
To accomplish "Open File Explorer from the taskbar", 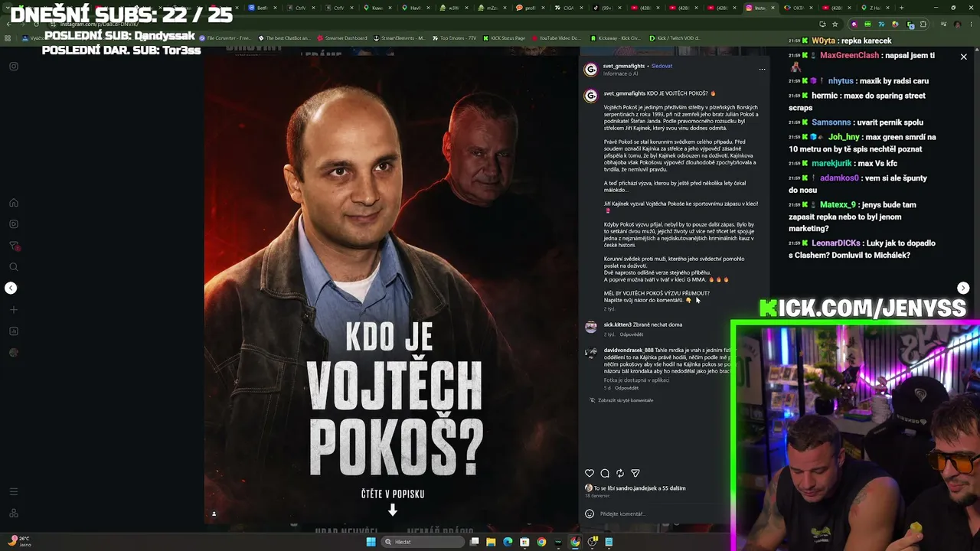I will 491,542.
